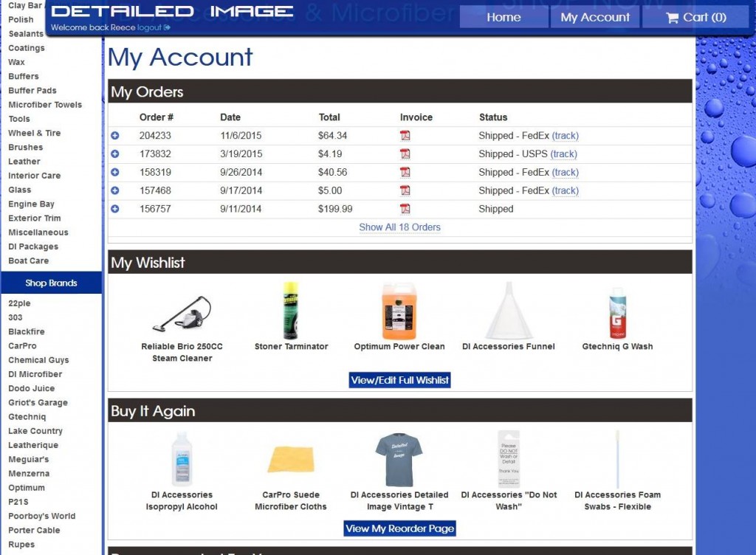Expand order 158319 row
756x555 pixels.
(115, 172)
